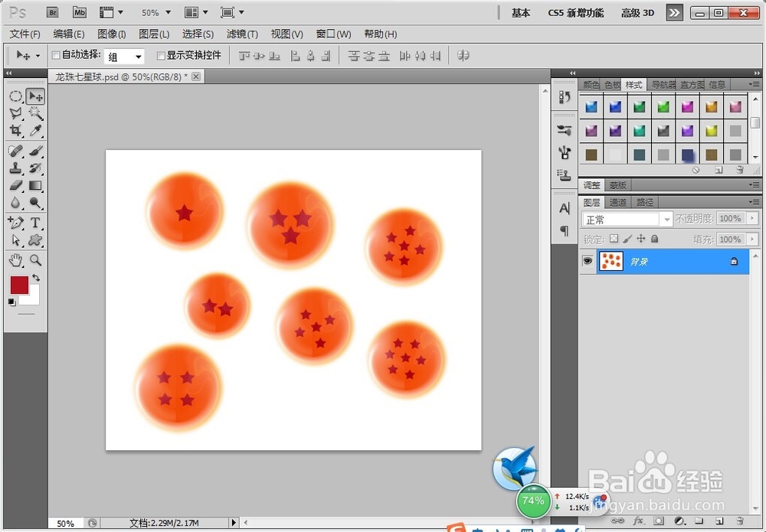Screen dimensions: 766x532
Task: Switch to 高级 3D workspace
Action: (x=637, y=13)
